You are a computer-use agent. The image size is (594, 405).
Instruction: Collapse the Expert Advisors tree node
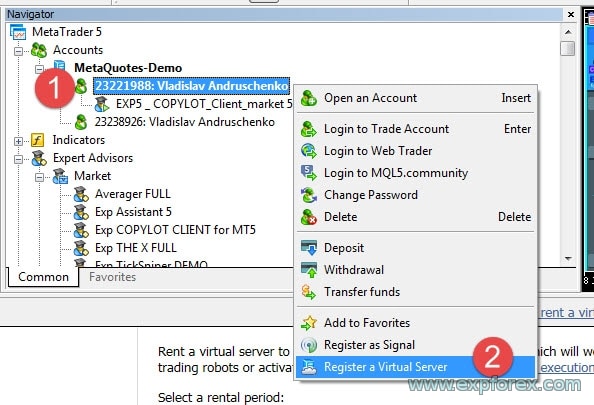18,159
